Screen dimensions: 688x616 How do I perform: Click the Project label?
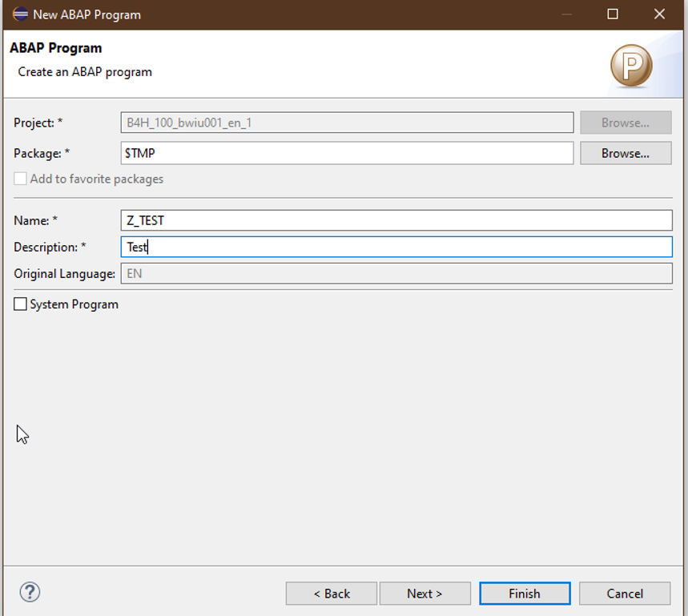tap(38, 123)
